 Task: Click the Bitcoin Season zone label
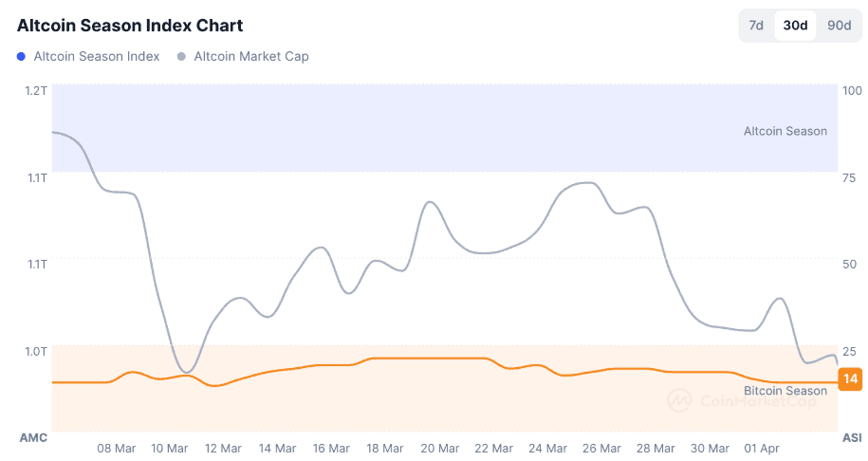tap(785, 391)
